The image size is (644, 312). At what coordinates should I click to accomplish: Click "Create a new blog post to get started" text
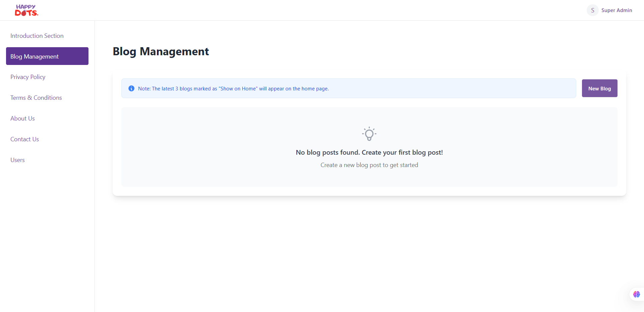point(369,165)
